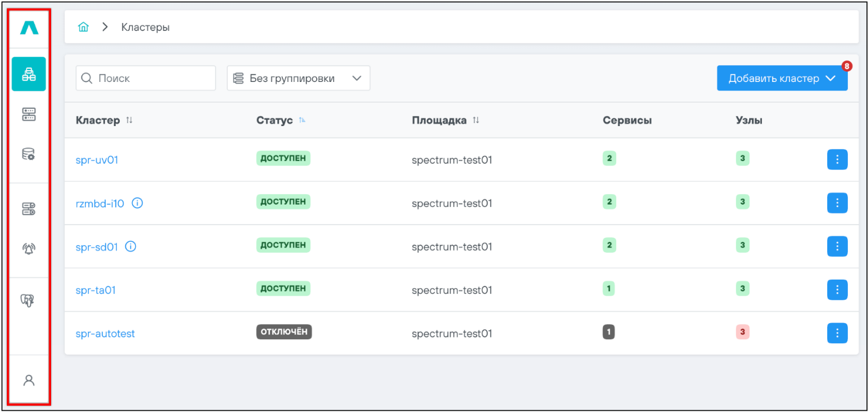868x412 pixels.
Task: Click the server tasks sidebar icon
Action: point(29,209)
